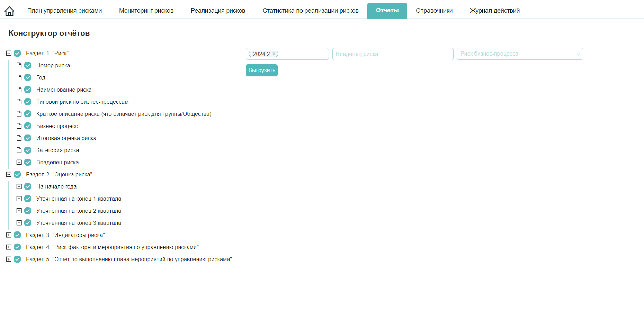Click the Владелец риска filter input
The width and height of the screenshot is (644, 328).
(393, 54)
